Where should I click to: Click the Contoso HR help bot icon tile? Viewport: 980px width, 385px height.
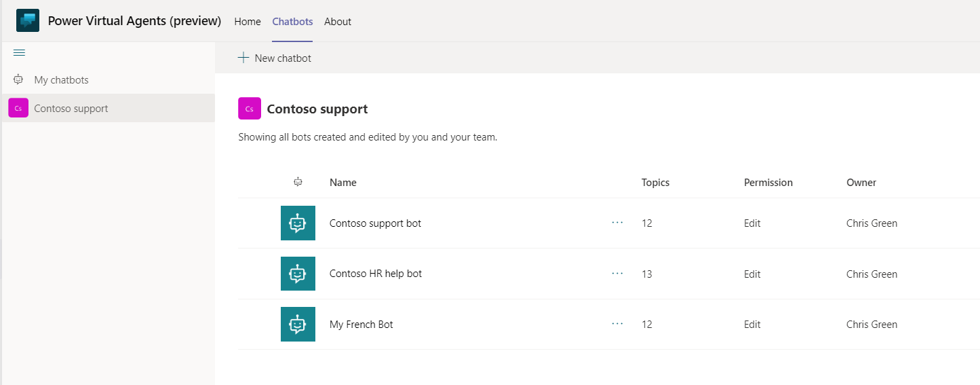pyautogui.click(x=298, y=274)
